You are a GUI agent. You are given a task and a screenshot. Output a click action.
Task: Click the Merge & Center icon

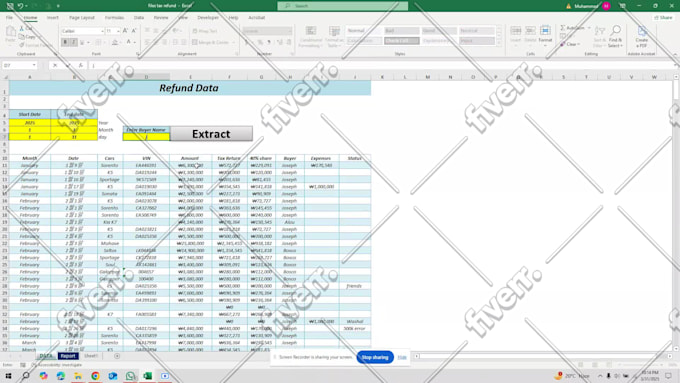point(195,43)
